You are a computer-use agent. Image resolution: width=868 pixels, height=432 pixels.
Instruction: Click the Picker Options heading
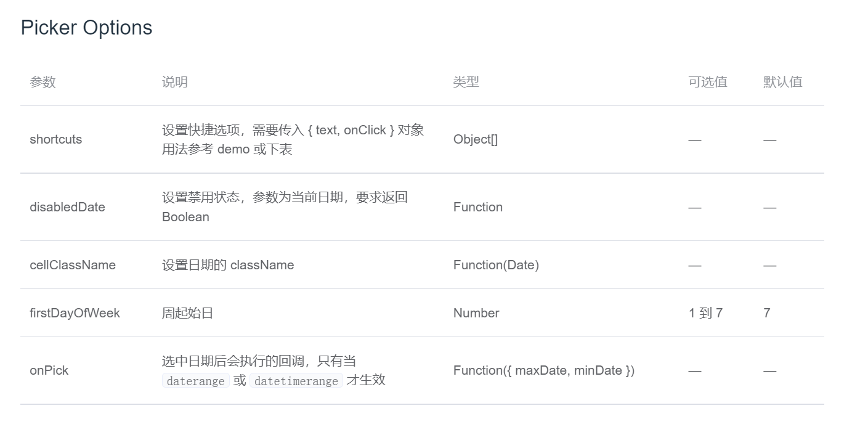click(x=86, y=28)
